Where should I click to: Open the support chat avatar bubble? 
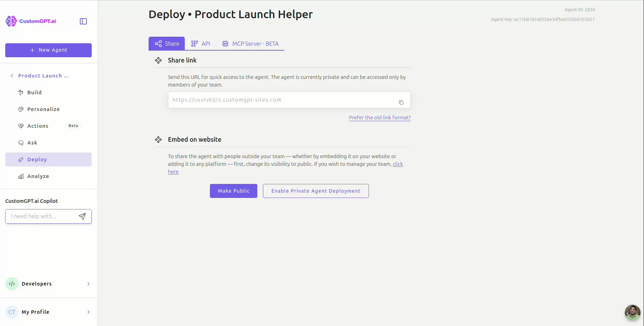coord(632,312)
